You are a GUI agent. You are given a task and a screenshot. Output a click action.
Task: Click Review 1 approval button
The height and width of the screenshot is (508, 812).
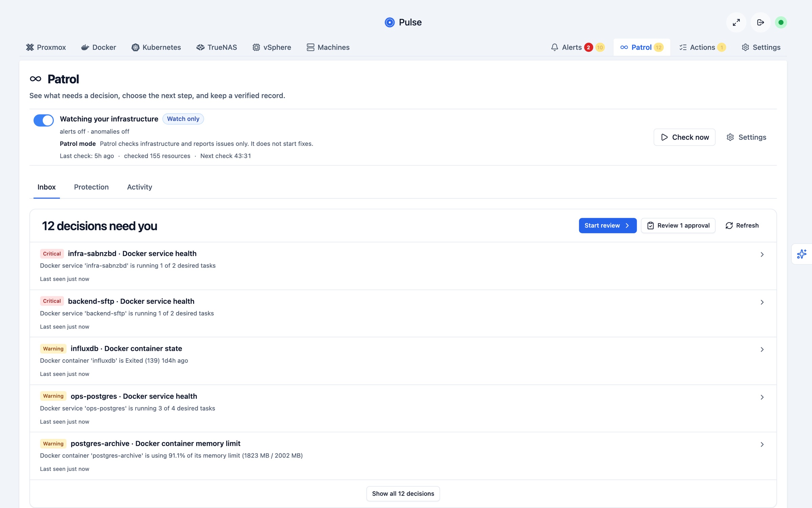coord(678,226)
